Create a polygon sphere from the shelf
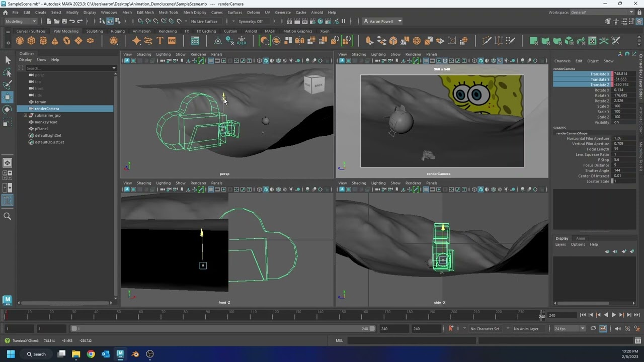The image size is (644, 362). pos(20,41)
